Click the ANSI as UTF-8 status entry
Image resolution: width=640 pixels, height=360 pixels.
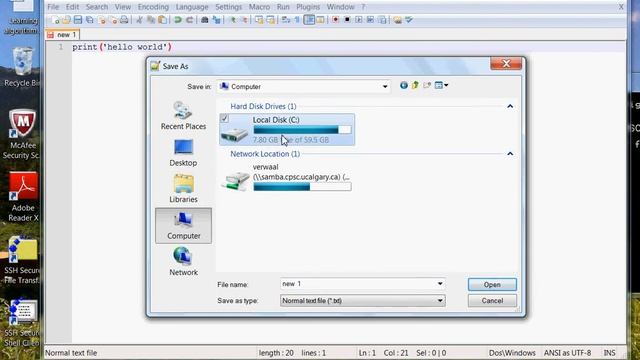(x=567, y=353)
